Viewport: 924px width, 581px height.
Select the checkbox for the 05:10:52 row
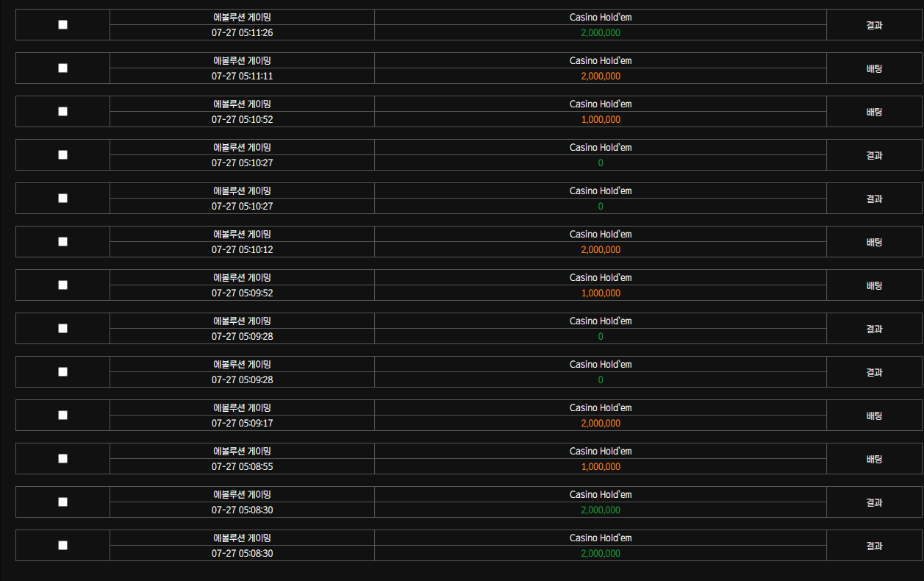[x=62, y=111]
